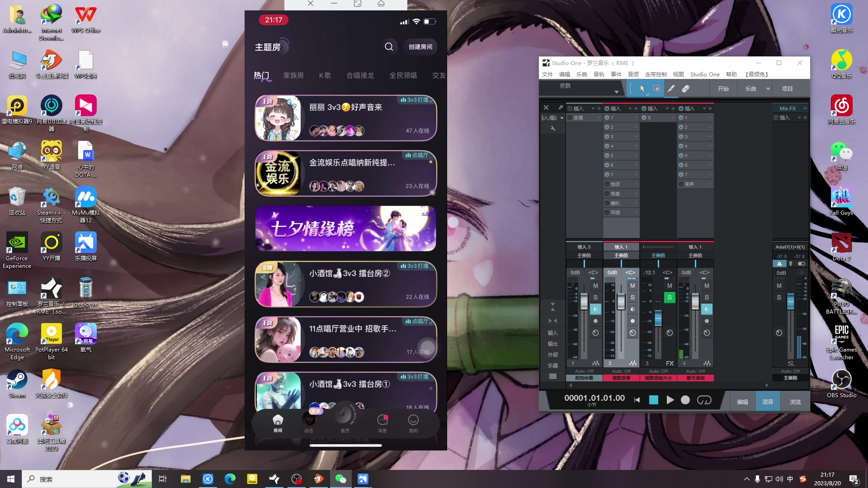This screenshot has width=868, height=488.
Task: Open the 走带控制 transport menu
Action: pos(656,75)
